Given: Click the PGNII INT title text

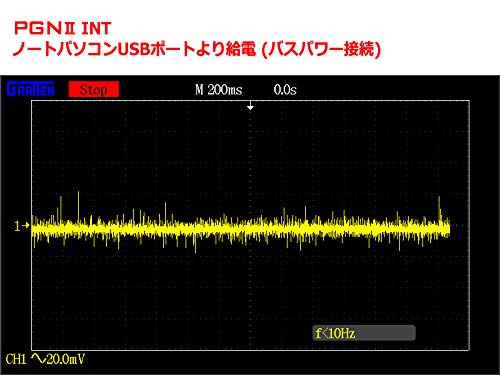Looking at the screenshot, I should click(x=62, y=28).
